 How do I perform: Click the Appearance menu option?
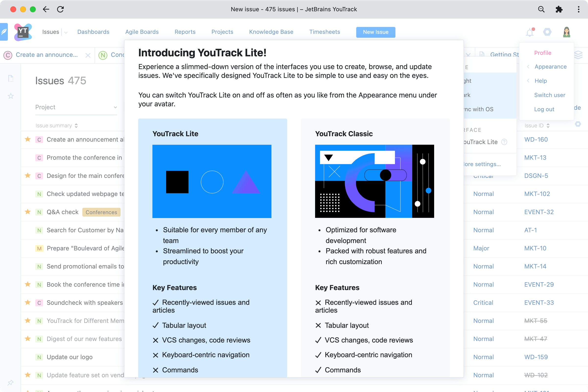tap(550, 66)
